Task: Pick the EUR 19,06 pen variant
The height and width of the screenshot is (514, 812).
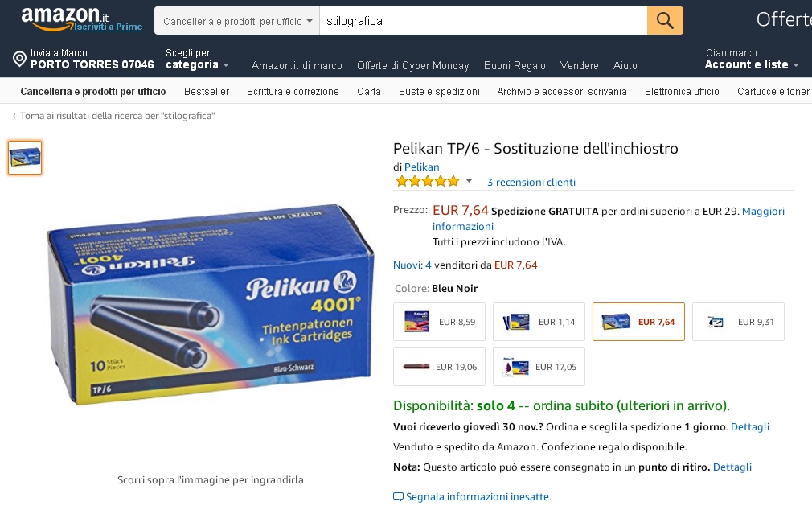Action: [x=439, y=367]
